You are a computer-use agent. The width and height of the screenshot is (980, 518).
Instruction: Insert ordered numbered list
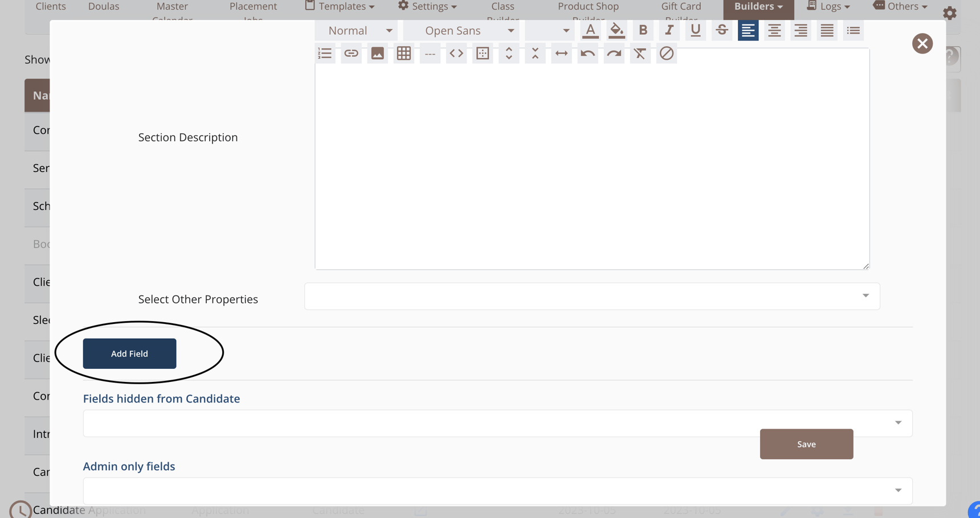pyautogui.click(x=325, y=54)
